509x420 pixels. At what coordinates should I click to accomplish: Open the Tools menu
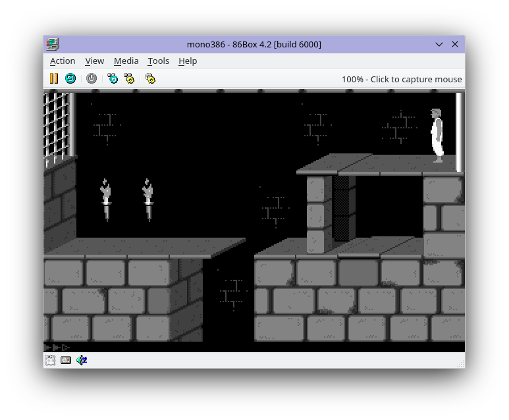159,61
